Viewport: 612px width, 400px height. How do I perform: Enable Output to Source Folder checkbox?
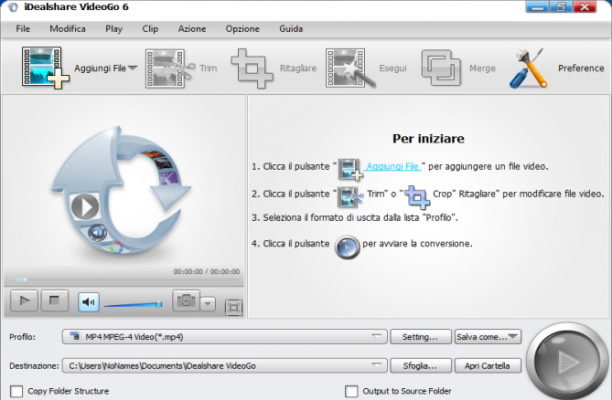pos(351,391)
